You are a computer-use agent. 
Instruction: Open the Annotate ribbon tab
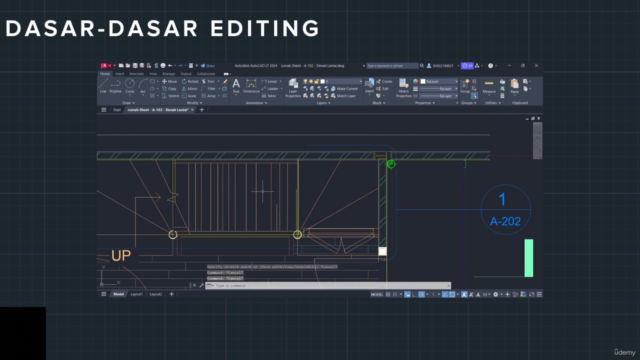(136, 74)
